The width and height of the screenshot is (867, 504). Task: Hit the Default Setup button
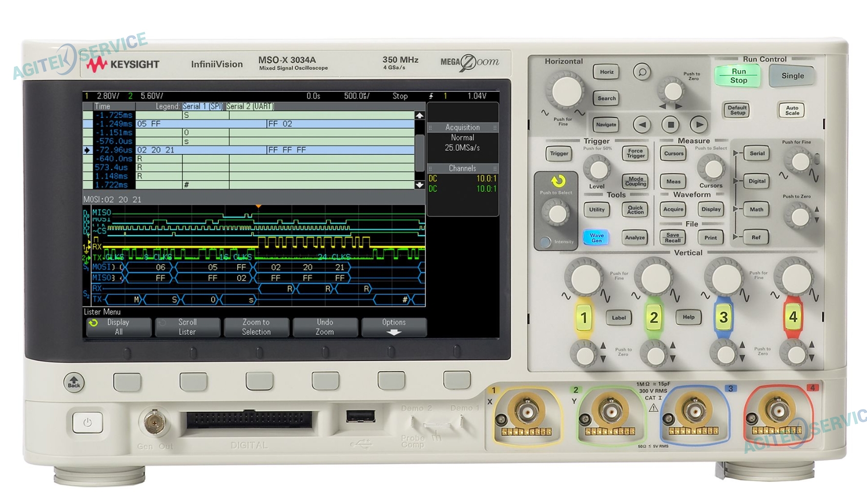[x=737, y=110]
